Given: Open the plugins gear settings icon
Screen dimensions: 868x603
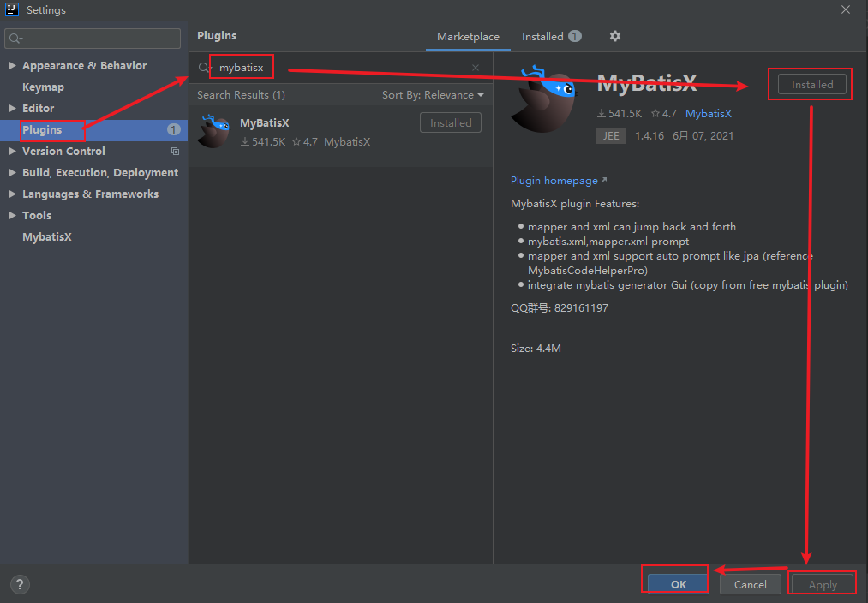Looking at the screenshot, I should click(x=615, y=36).
